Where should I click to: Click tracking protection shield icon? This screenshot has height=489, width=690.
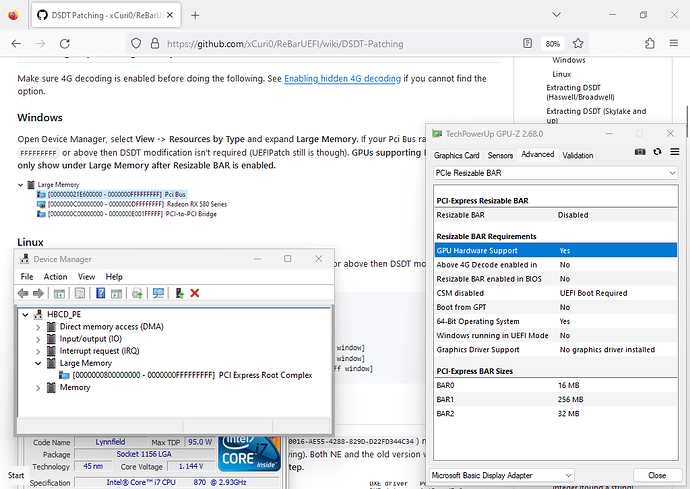tap(136, 43)
